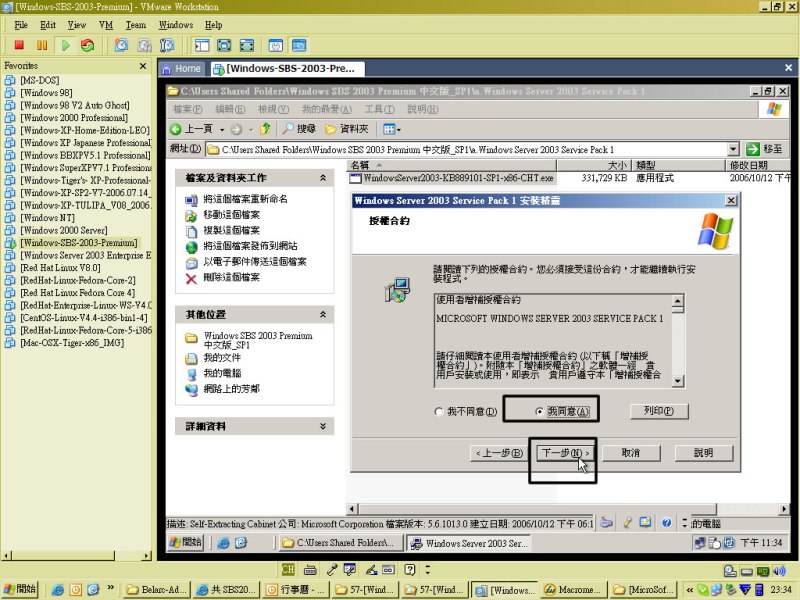
Task: Toggle the Folders (資料夾) pane button
Action: point(347,129)
